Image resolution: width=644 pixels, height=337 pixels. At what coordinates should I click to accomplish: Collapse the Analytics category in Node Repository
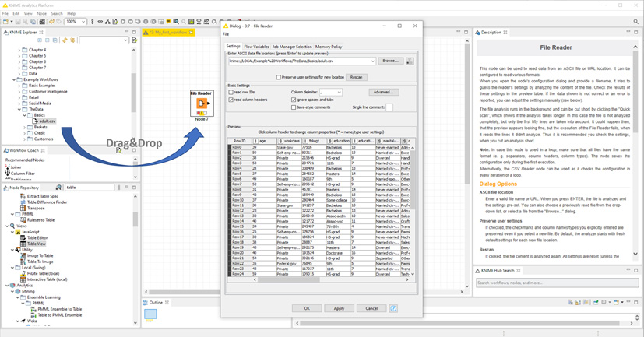coord(7,286)
